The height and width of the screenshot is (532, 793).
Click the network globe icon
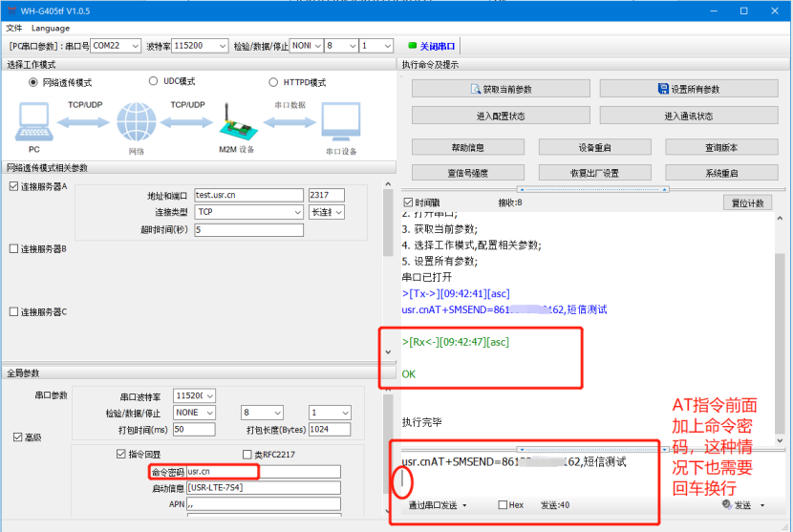point(136,122)
